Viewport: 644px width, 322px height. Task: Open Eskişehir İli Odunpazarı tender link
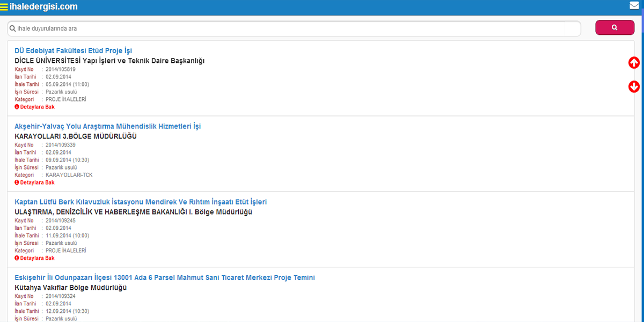[x=164, y=278]
